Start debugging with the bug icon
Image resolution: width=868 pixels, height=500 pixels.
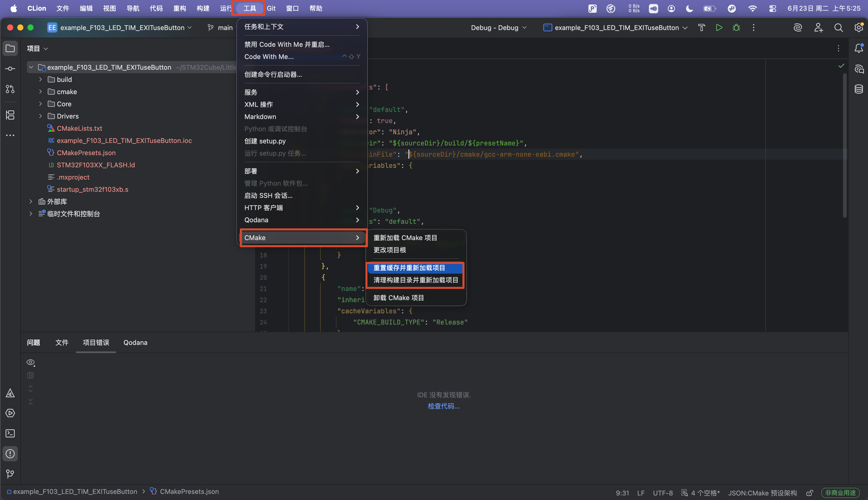click(736, 27)
